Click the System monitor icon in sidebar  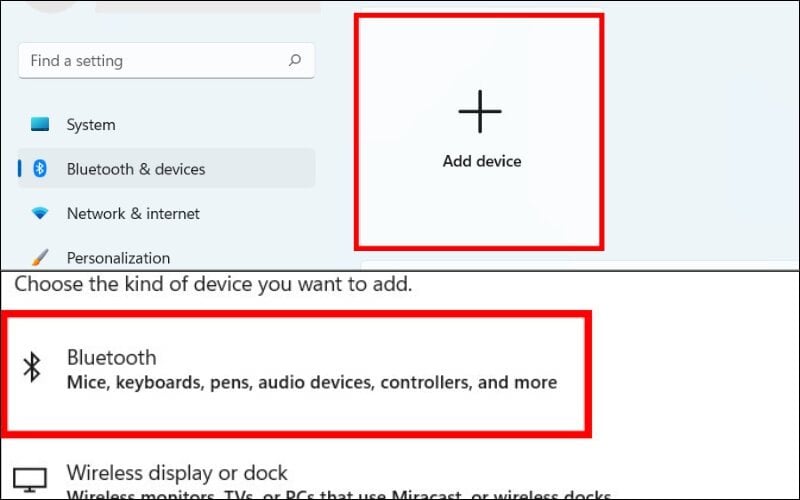pos(40,124)
